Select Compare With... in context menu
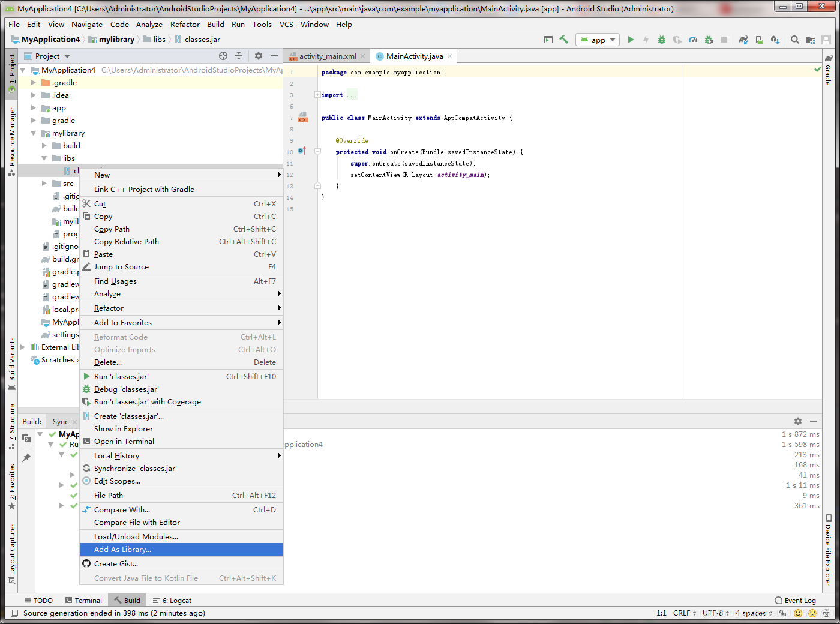 pyautogui.click(x=181, y=510)
